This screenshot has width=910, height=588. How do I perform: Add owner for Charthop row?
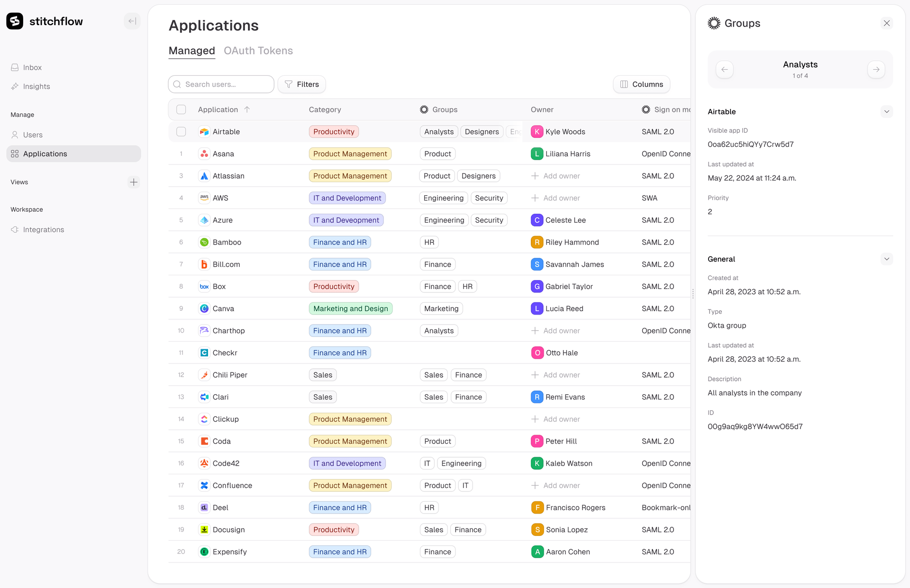coord(555,331)
